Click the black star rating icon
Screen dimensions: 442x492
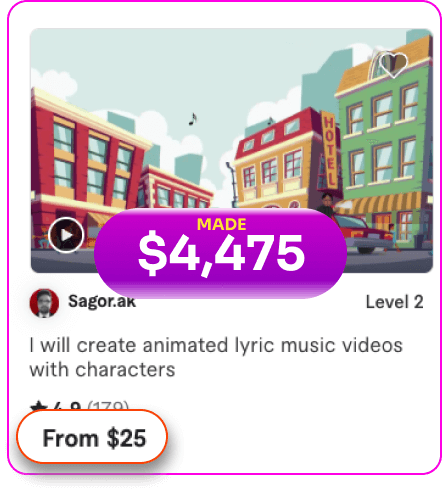39,406
